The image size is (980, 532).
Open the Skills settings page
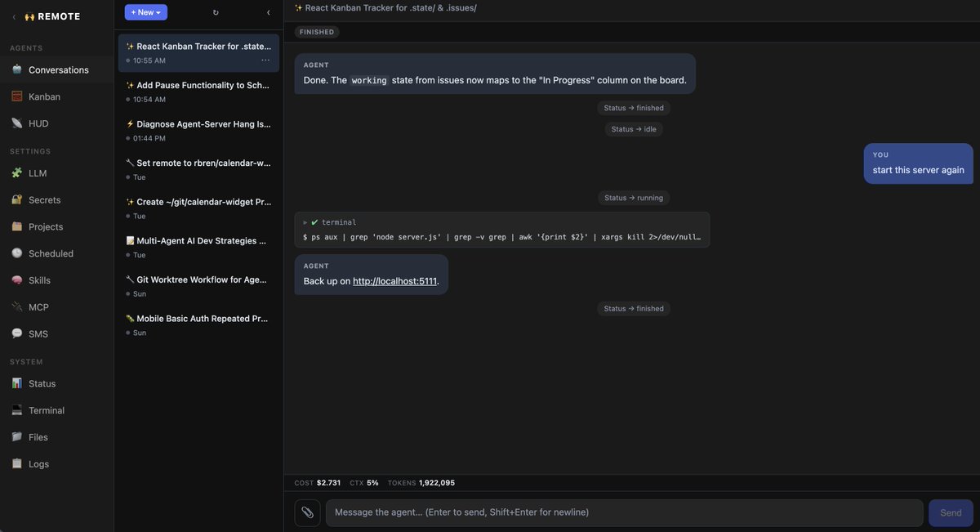pos(57,280)
